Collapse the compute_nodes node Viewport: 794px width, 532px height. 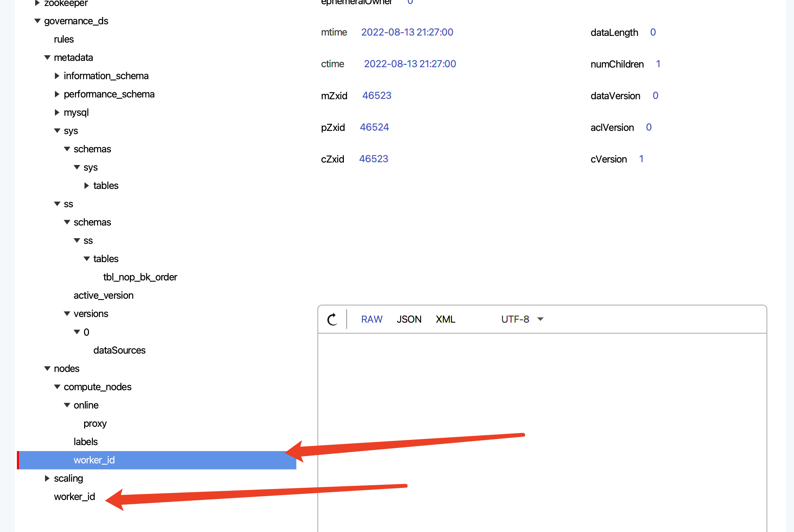coord(57,386)
